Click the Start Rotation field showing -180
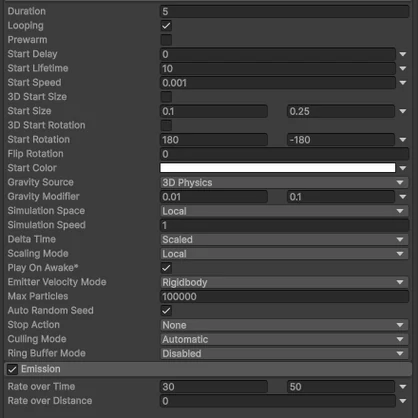Viewport: 418px width, 418px height. (x=341, y=140)
